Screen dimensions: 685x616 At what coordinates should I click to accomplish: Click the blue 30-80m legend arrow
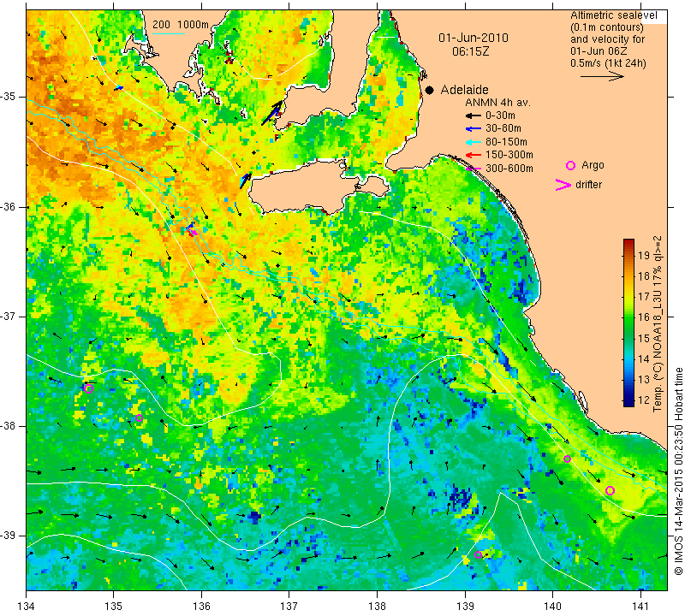[x=474, y=129]
